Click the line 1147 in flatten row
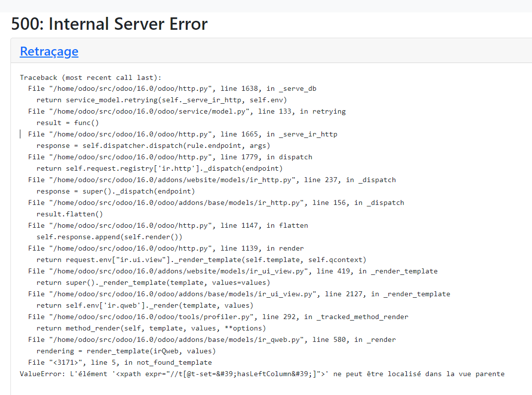This screenshot has height=395, width=532. click(x=168, y=225)
